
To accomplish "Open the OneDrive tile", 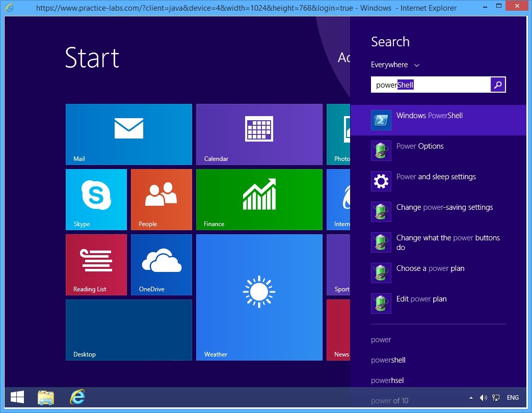I will click(161, 264).
